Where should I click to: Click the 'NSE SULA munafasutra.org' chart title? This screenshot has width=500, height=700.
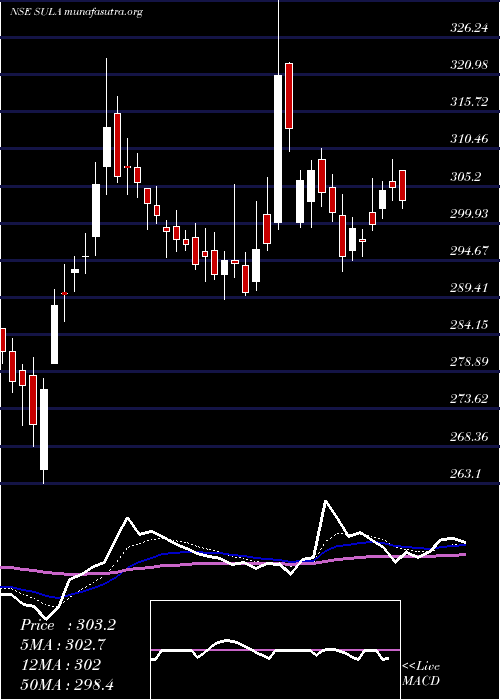pos(76,12)
